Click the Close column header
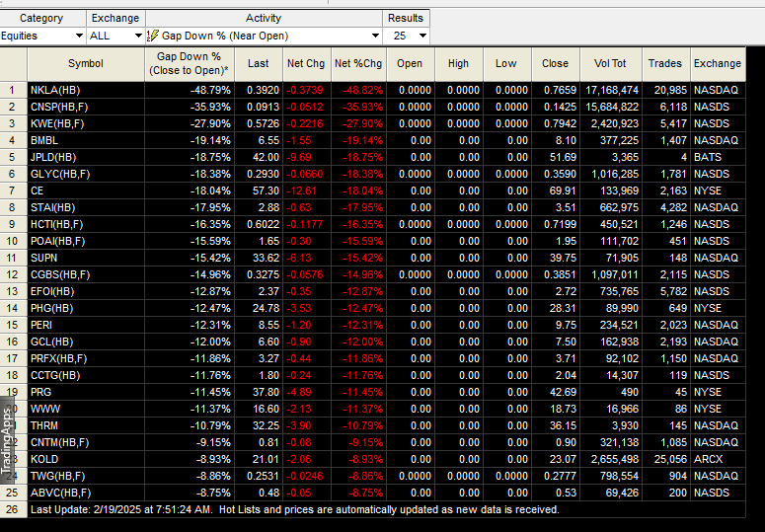 tap(555, 64)
